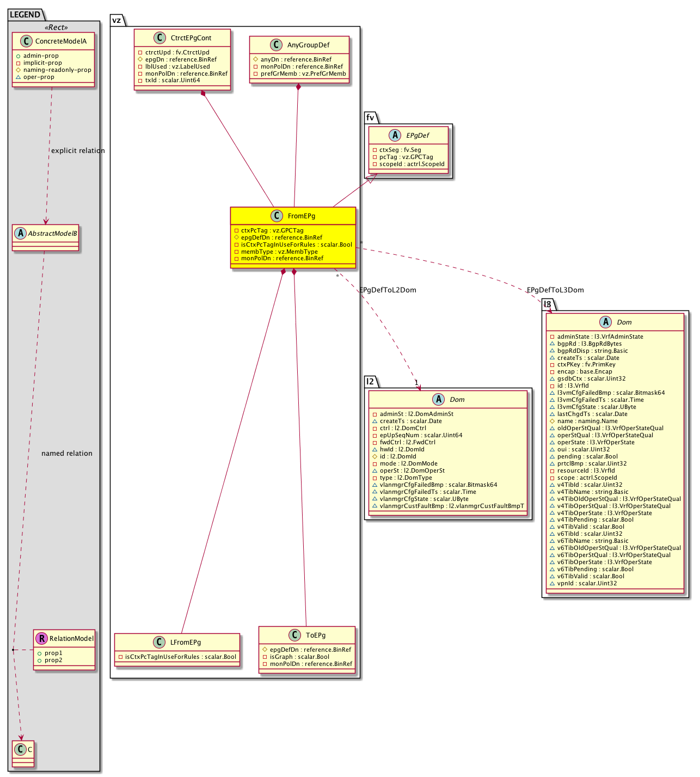Viewport: 700px width, 777px height.
Task: Click the A icon of the l3 Dom class
Action: click(x=606, y=322)
